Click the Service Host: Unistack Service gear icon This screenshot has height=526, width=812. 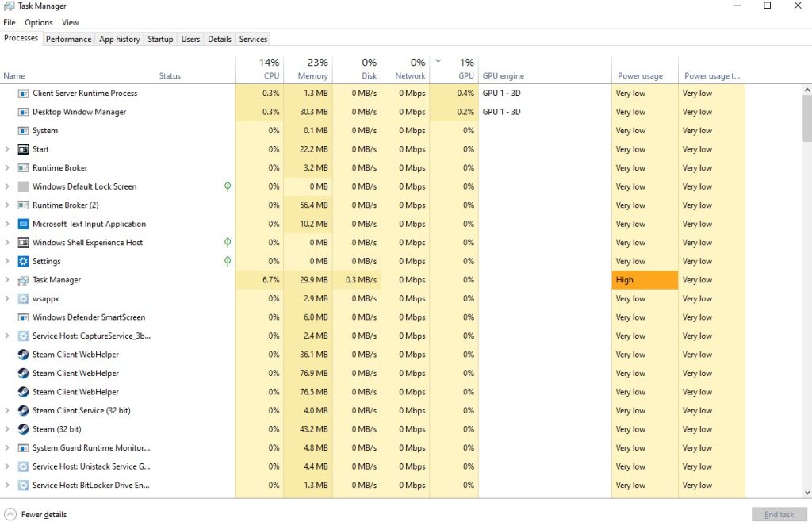pos(23,466)
